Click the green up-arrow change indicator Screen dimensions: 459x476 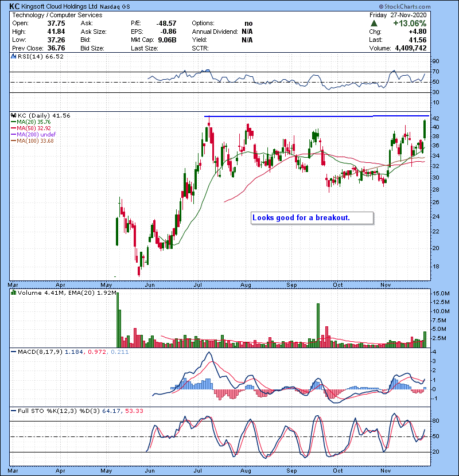click(x=374, y=24)
